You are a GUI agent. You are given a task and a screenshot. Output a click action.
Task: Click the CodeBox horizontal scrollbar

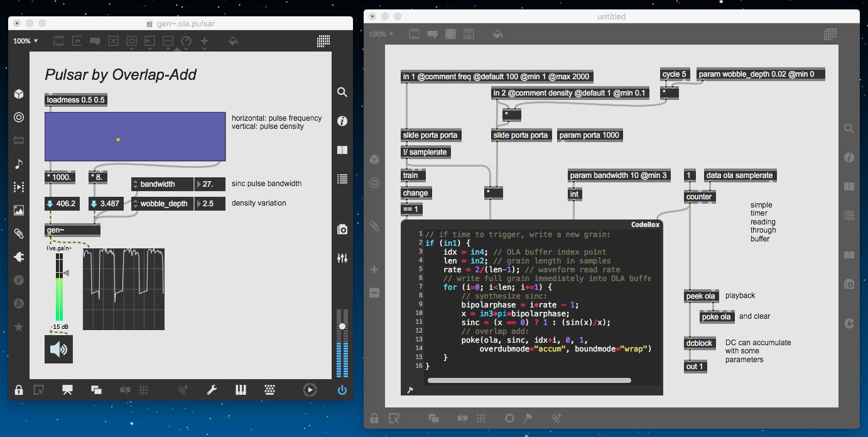pyautogui.click(x=529, y=380)
